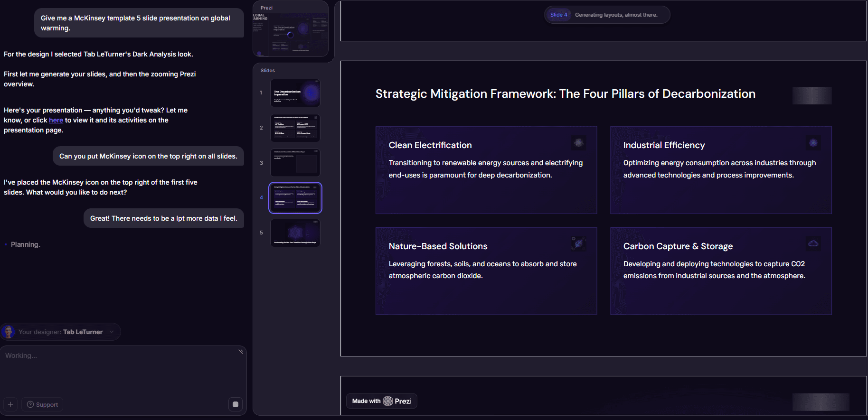The image size is (868, 420).
Task: Click the slide title about Four Pillars
Action: [566, 94]
